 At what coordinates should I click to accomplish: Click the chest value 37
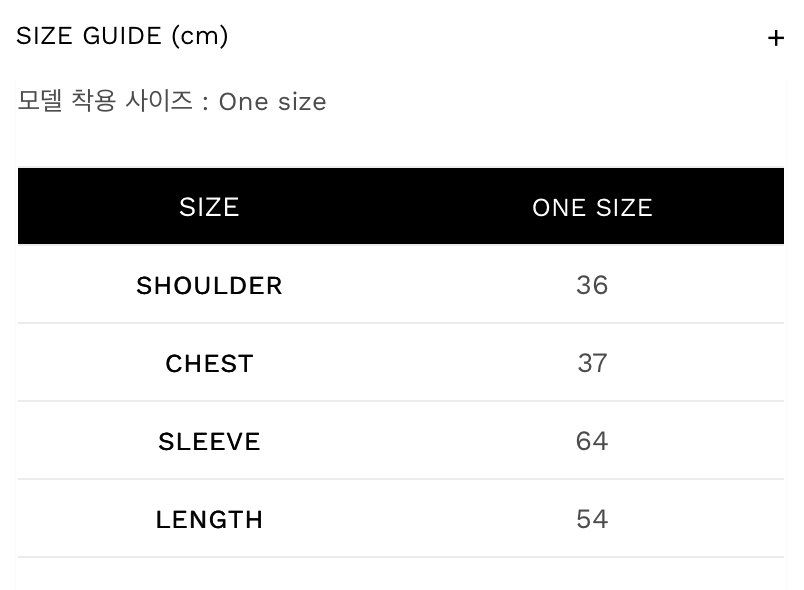pos(592,364)
